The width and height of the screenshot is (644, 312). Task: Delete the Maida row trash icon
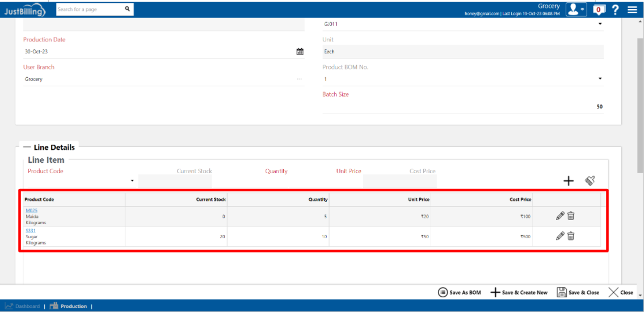click(x=571, y=216)
